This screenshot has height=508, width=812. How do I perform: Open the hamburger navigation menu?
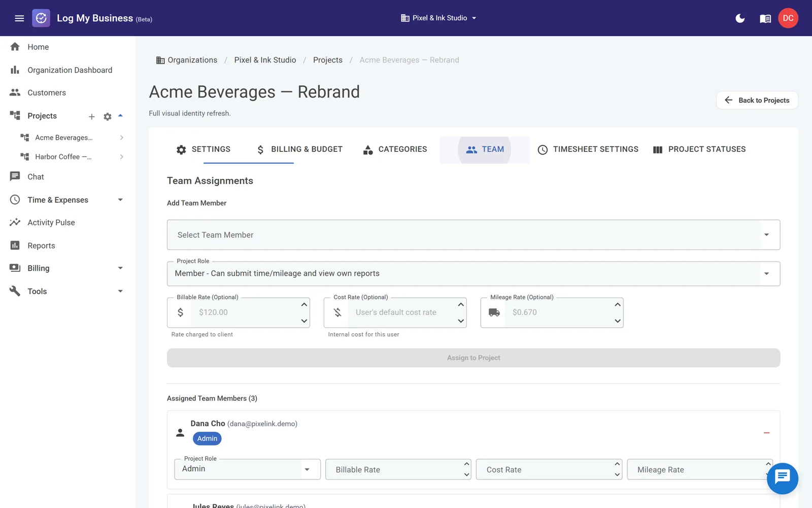pyautogui.click(x=19, y=18)
